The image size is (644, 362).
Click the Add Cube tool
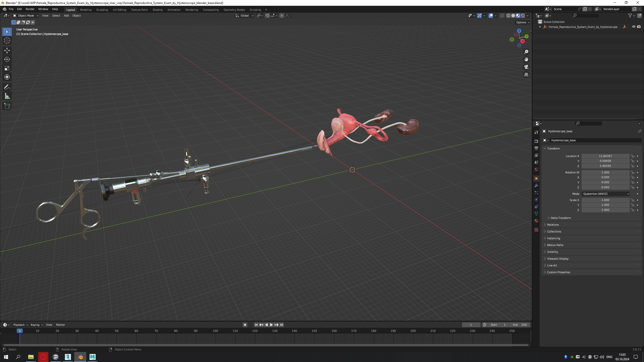pos(7,106)
